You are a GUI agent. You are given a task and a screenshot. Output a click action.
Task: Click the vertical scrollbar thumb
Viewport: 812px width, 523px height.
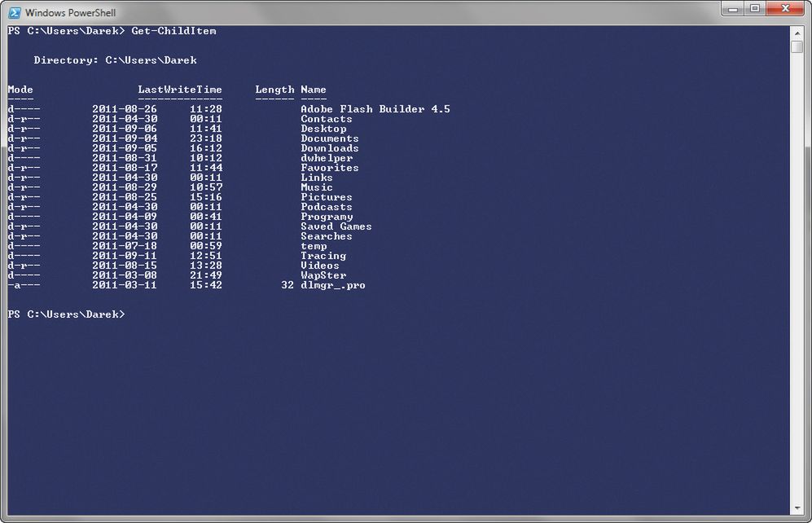(x=797, y=46)
